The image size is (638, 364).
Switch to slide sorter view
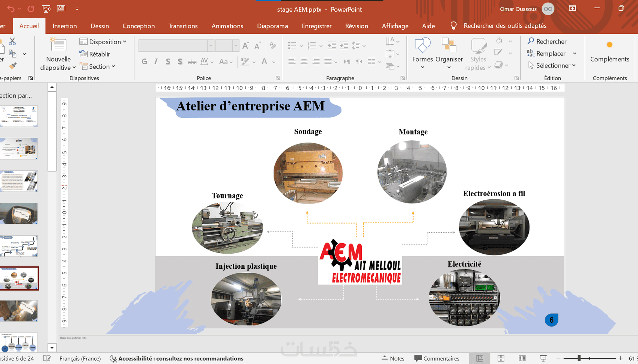click(501, 358)
